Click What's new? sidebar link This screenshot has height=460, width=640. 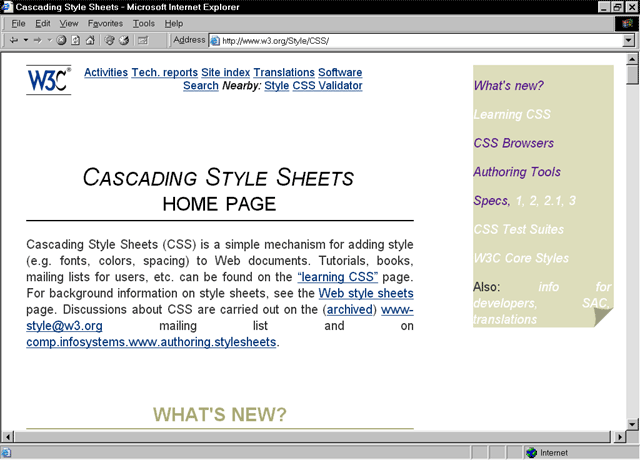coord(509,86)
